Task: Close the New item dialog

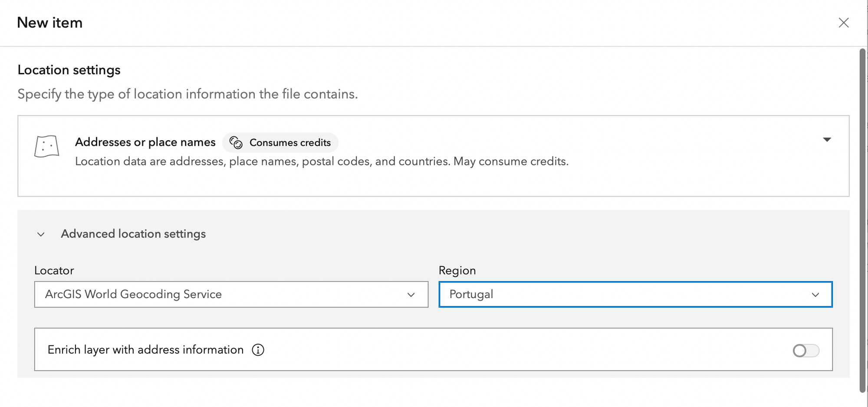Action: click(x=843, y=23)
